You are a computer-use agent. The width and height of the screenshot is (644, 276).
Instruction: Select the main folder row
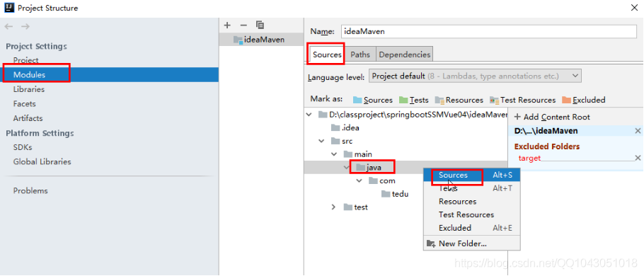pyautogui.click(x=358, y=154)
